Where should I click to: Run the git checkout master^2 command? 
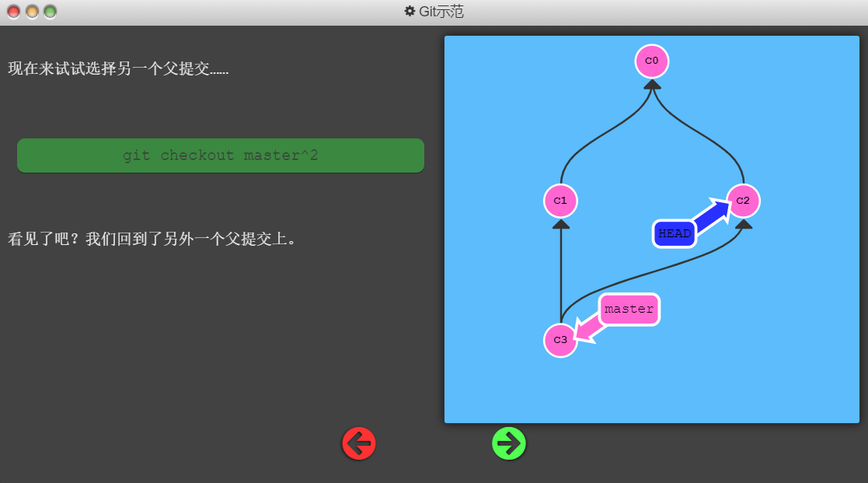point(221,156)
